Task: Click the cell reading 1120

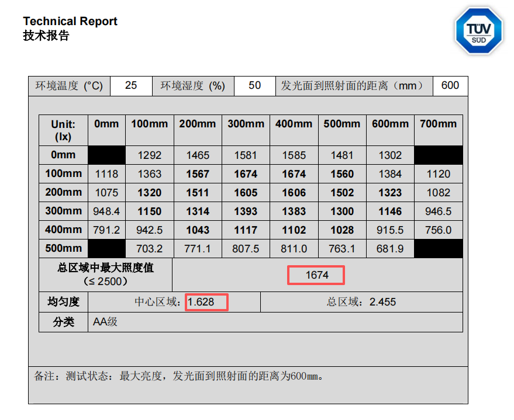Action: [439, 174]
